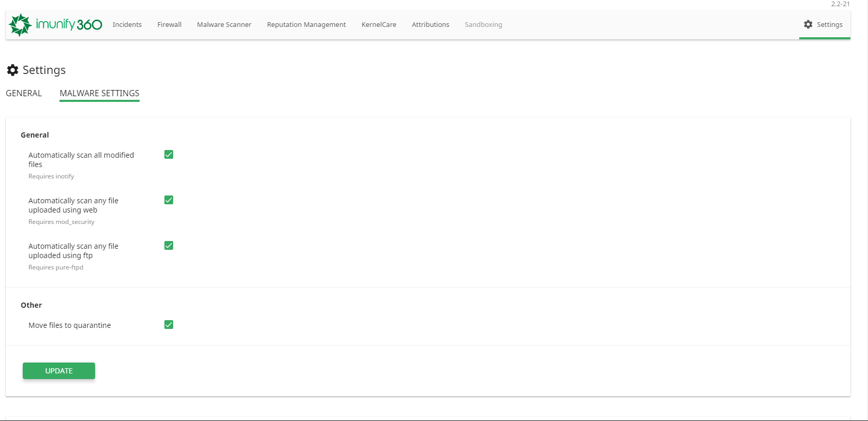Go to the Firewall section
This screenshot has height=421, width=868.
point(170,24)
